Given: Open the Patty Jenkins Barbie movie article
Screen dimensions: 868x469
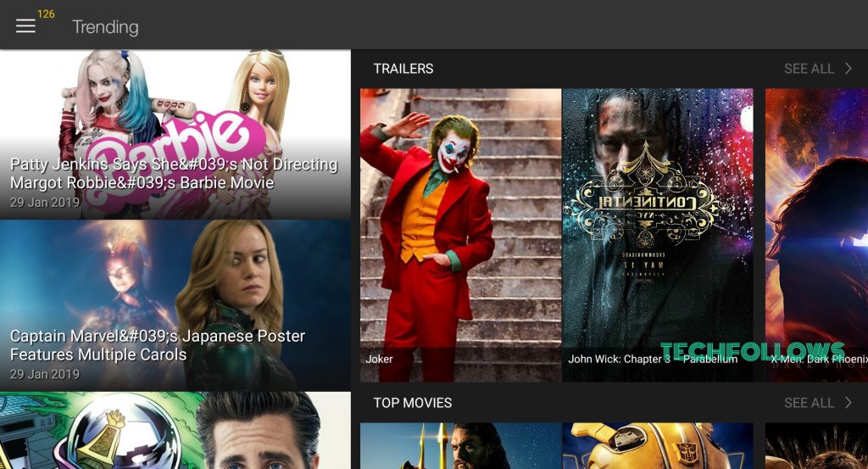Looking at the screenshot, I should pyautogui.click(x=175, y=135).
